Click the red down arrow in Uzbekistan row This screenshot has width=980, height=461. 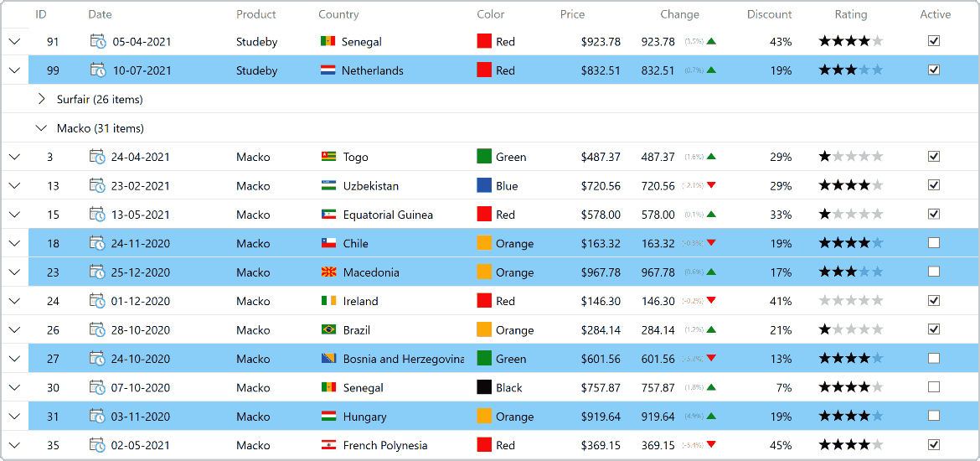[710, 185]
